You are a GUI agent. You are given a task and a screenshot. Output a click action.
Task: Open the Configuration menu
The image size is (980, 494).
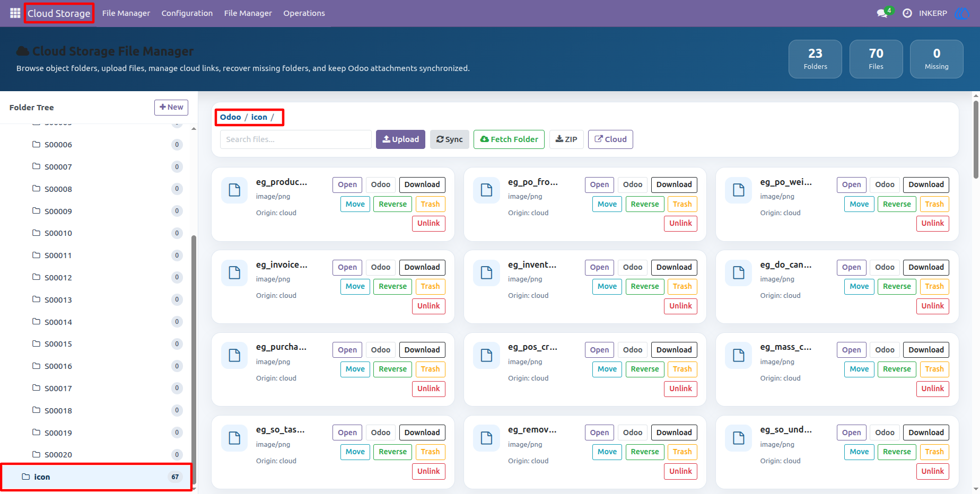pos(187,13)
